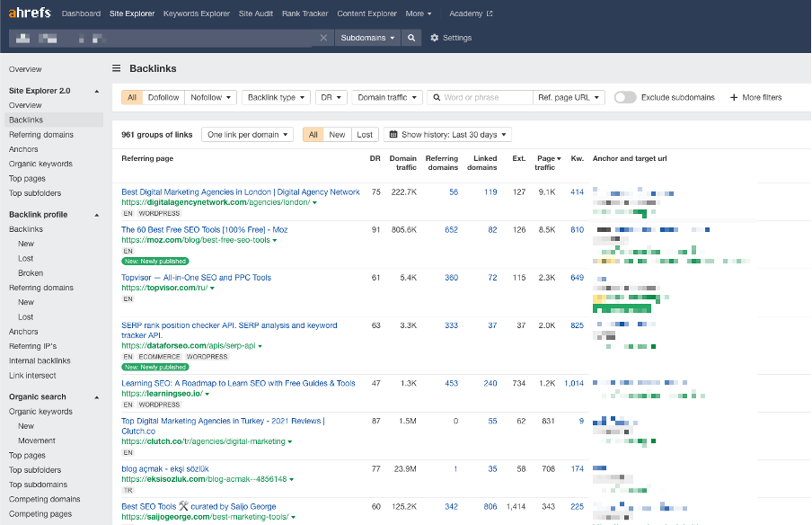Click linked domains value 119
Image resolution: width=812 pixels, height=525 pixels.
pyautogui.click(x=490, y=192)
